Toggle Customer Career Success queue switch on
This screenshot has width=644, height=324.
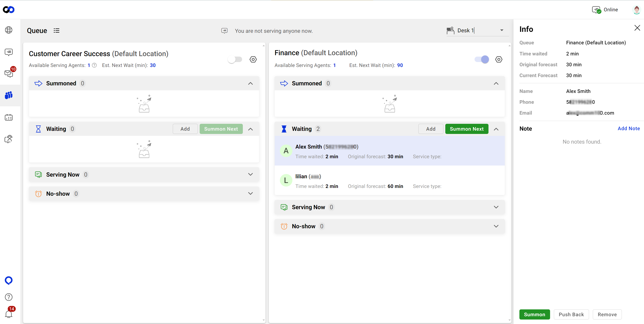235,59
